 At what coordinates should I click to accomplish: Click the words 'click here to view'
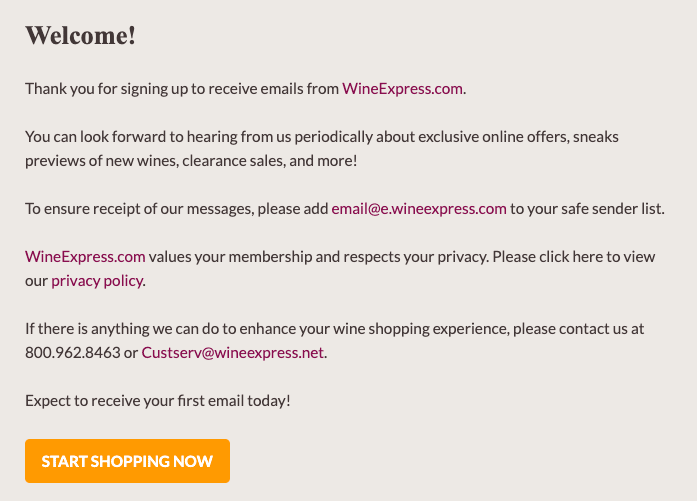click(x=597, y=257)
